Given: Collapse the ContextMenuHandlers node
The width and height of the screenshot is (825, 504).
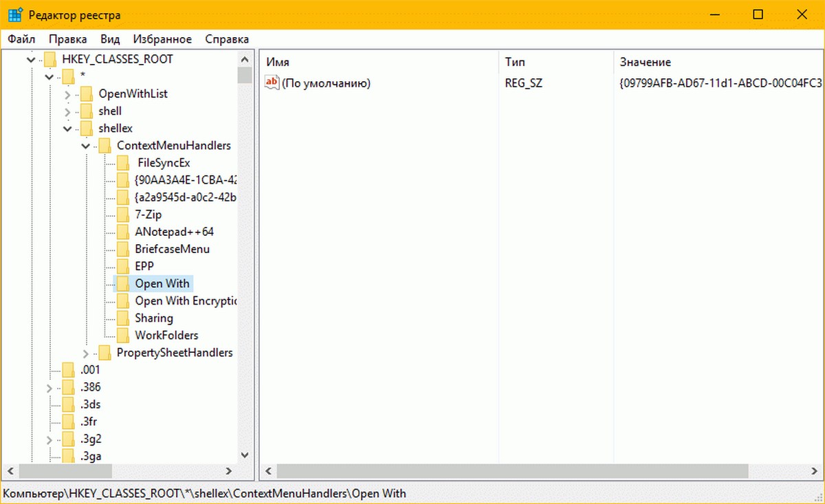Looking at the screenshot, I should 85,146.
